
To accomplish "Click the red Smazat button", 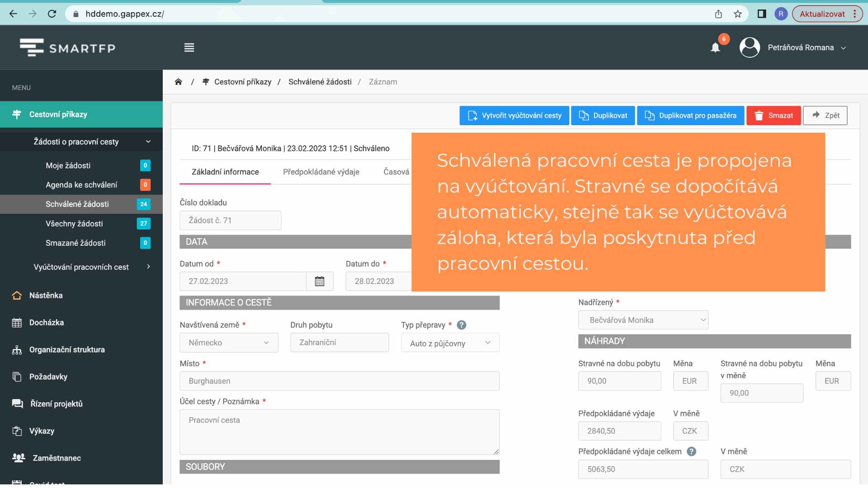I will click(774, 115).
